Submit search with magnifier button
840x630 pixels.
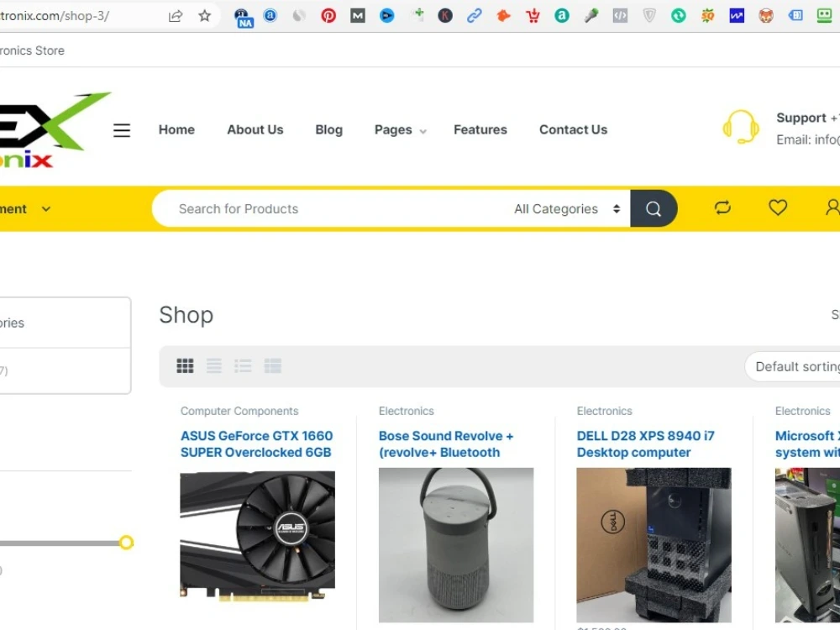point(654,208)
